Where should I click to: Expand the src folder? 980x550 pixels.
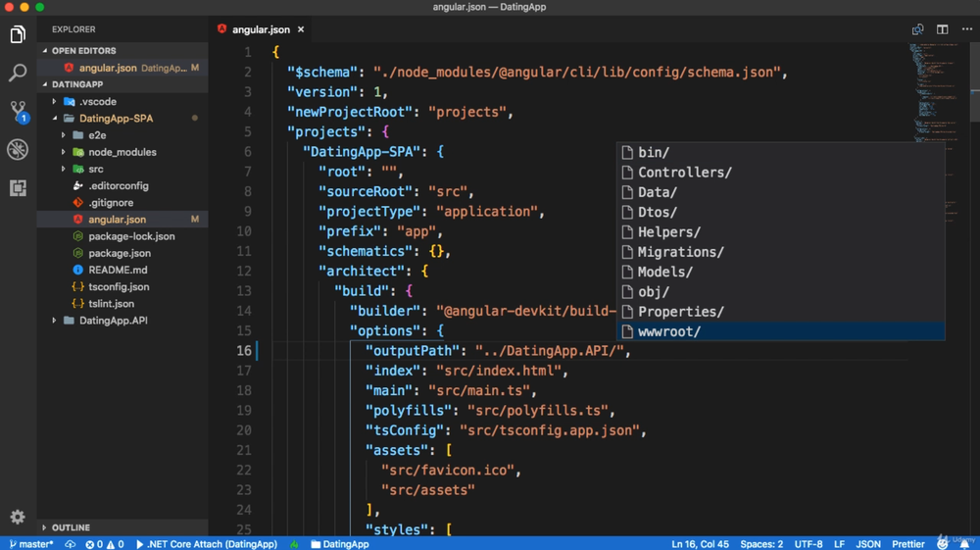coord(122,169)
